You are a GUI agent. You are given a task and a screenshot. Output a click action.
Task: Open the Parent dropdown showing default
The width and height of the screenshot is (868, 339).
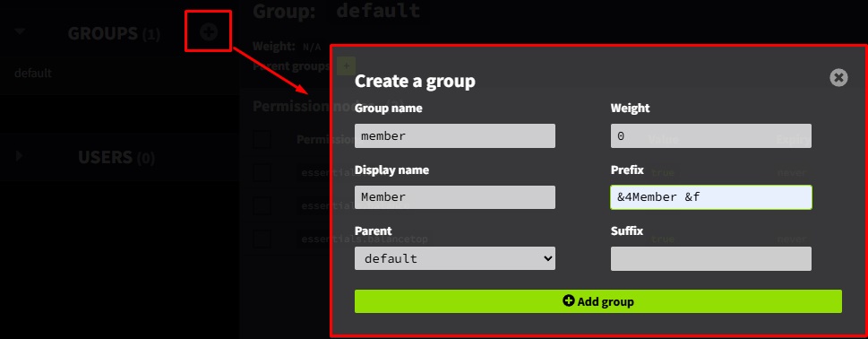tap(454, 258)
